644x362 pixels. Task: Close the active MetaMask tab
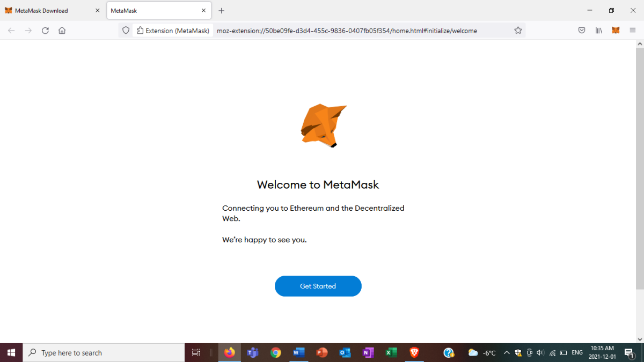(x=203, y=11)
